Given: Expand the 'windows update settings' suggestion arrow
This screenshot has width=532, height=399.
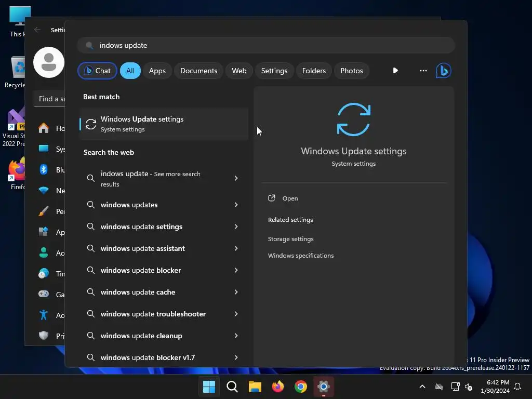Looking at the screenshot, I should coord(236,227).
